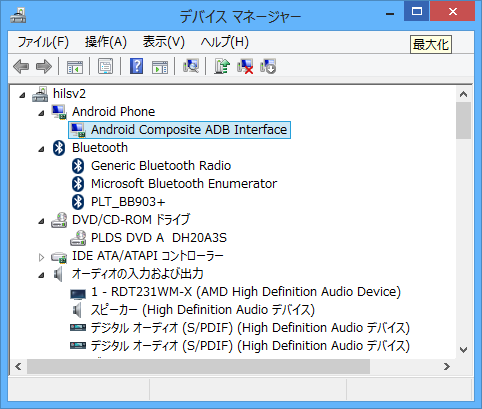The height and width of the screenshot is (409, 482).
Task: Click the IDE ATA/ATAPI controller icon
Action: (x=59, y=257)
